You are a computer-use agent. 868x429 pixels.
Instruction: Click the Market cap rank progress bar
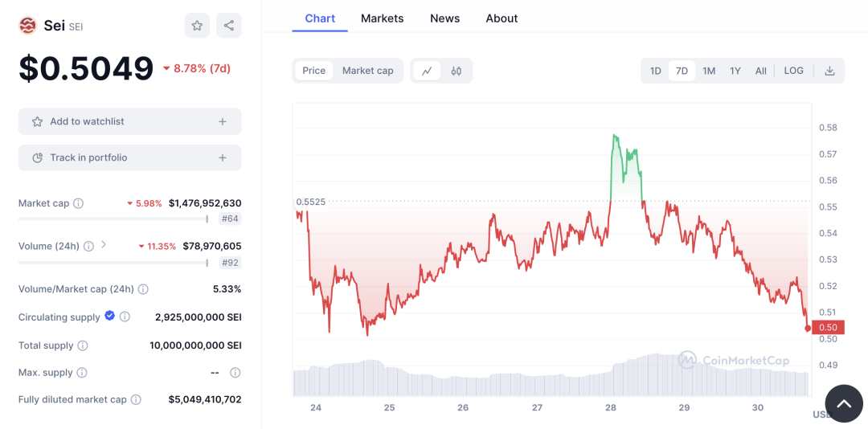tap(113, 219)
